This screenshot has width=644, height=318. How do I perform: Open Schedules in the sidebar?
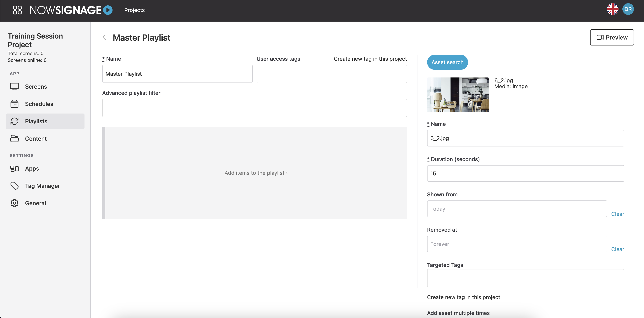45,104
